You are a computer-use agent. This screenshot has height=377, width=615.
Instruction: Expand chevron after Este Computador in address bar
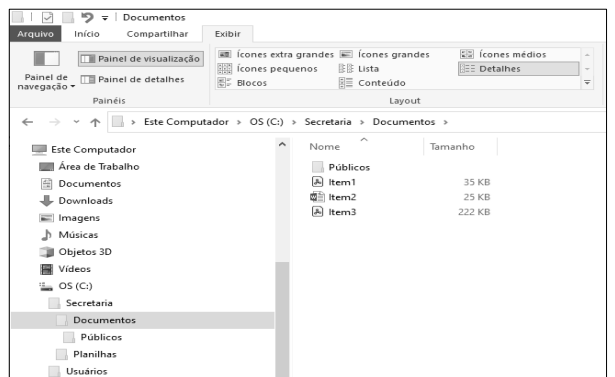239,122
